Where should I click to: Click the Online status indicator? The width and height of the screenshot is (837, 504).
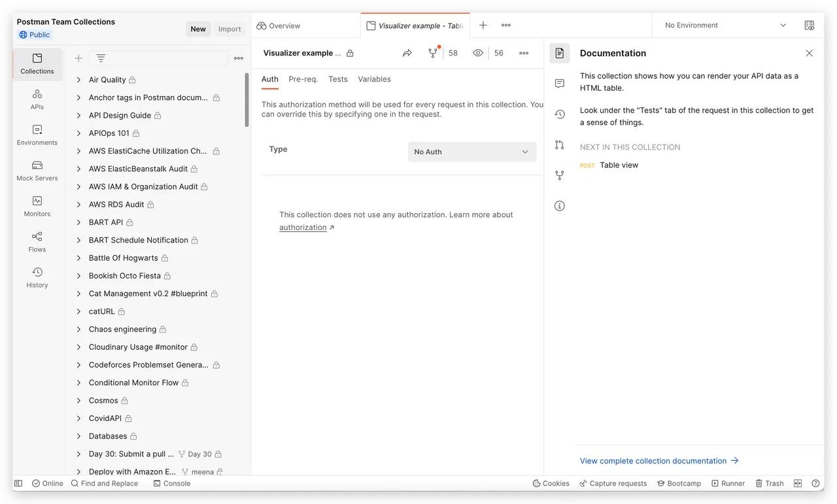48,484
